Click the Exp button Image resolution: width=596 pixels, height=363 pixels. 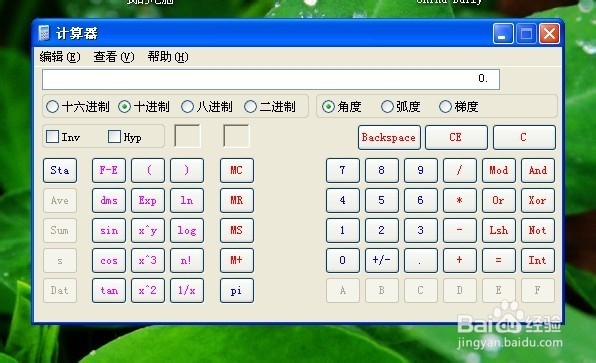point(148,200)
